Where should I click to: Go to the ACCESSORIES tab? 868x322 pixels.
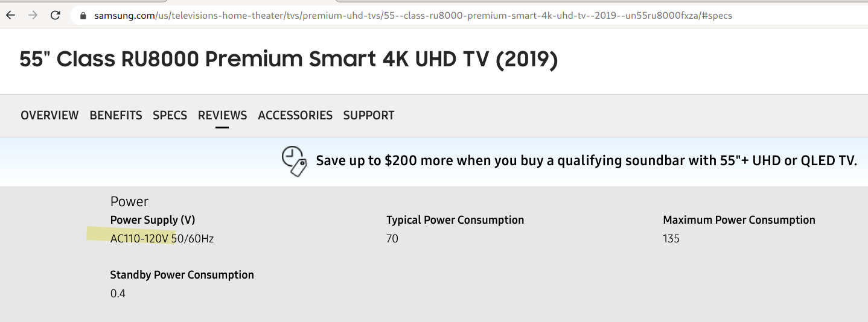pos(295,115)
